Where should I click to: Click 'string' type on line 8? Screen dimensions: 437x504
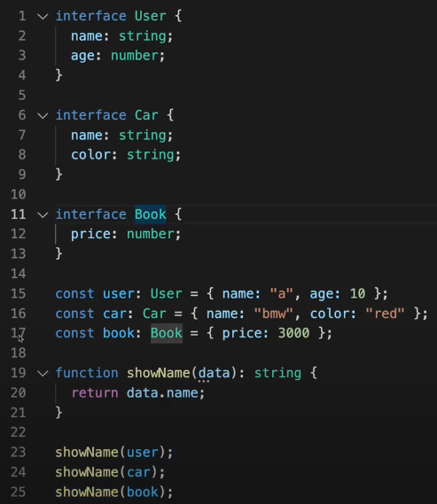pos(150,155)
